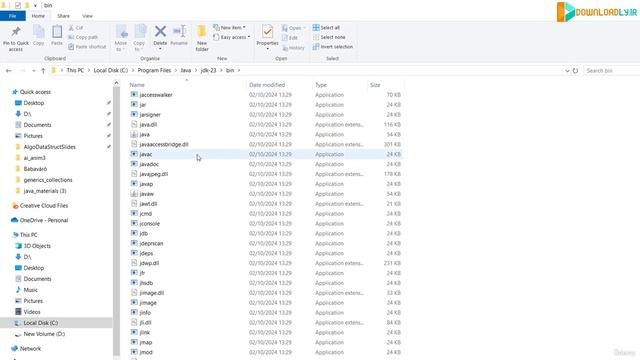
Task: Click the Search bin input field
Action: point(611,71)
